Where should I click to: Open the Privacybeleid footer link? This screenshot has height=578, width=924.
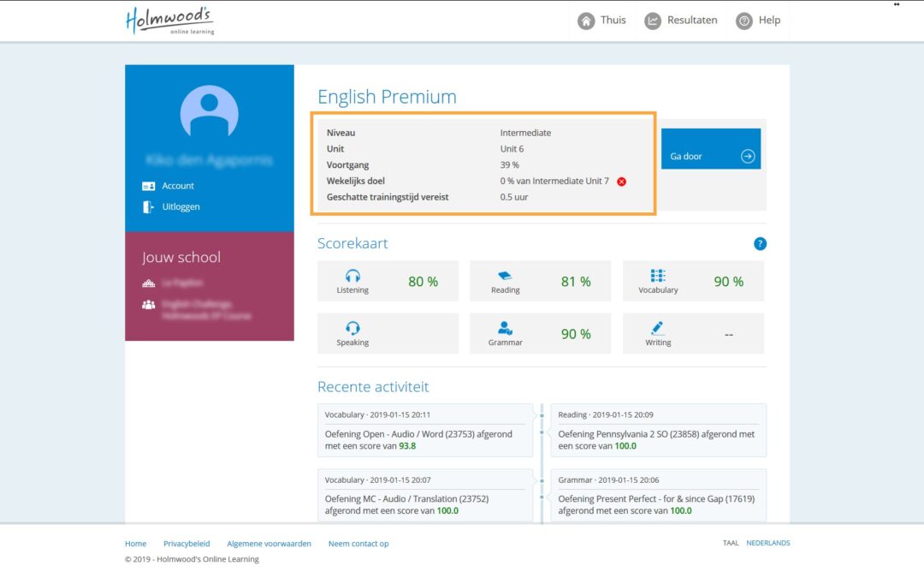click(x=187, y=544)
